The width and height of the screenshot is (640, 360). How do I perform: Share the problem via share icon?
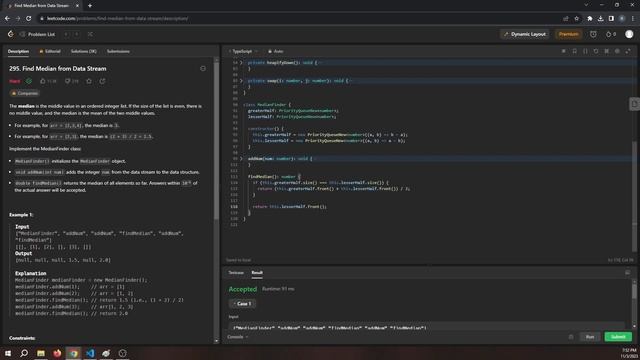tap(102, 81)
